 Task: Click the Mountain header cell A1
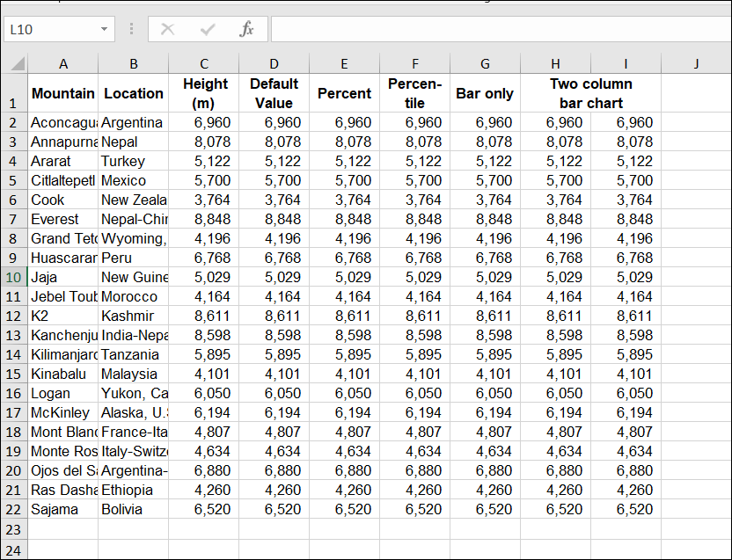tap(63, 93)
